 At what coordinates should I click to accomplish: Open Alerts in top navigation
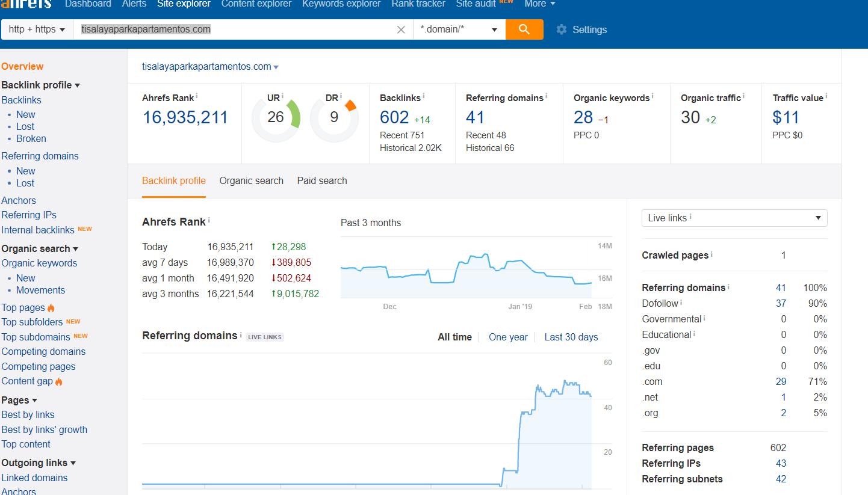click(134, 4)
